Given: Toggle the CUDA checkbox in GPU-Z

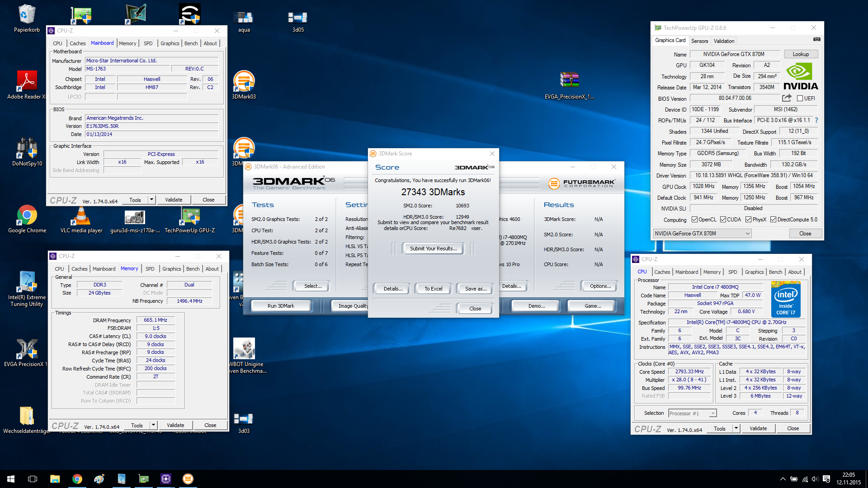Looking at the screenshot, I should point(723,220).
